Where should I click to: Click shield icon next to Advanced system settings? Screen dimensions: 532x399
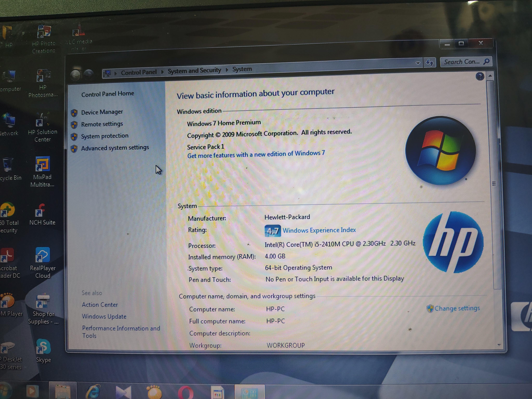pos(74,149)
